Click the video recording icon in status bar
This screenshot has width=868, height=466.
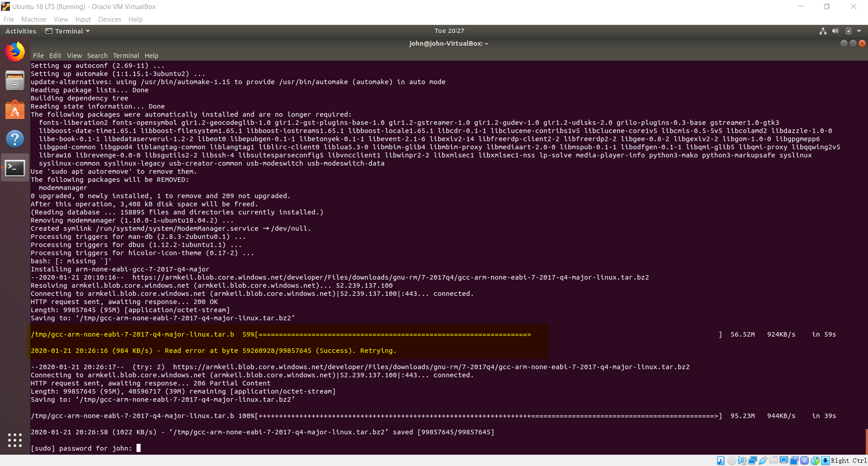click(795, 460)
